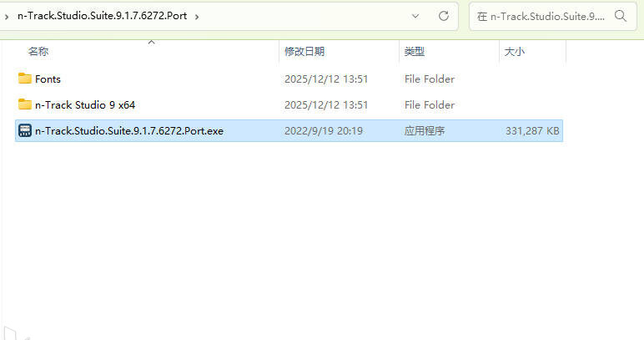This screenshot has width=644, height=340.
Task: Select n-Track.Studio.Suite.9.1.7.6272.Port.exe file name
Action: click(129, 131)
